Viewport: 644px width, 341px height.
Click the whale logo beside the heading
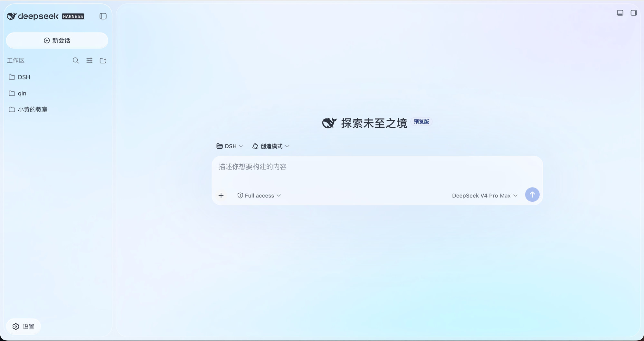pos(329,123)
